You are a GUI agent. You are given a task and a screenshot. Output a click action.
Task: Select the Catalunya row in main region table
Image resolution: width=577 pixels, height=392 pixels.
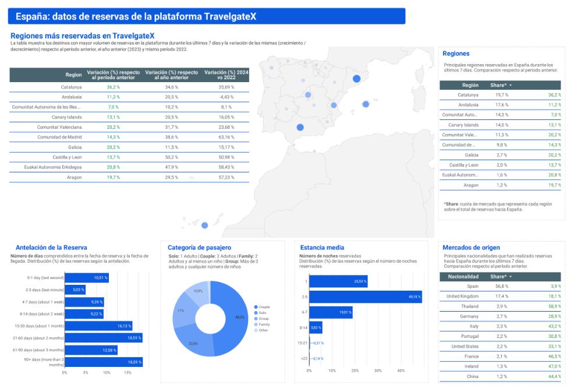click(x=129, y=87)
